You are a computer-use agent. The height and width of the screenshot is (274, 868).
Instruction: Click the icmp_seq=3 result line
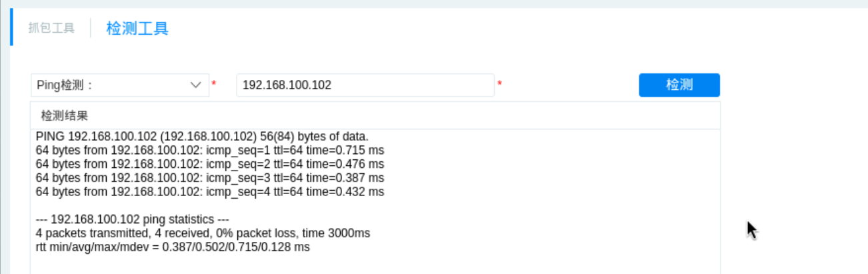210,178
